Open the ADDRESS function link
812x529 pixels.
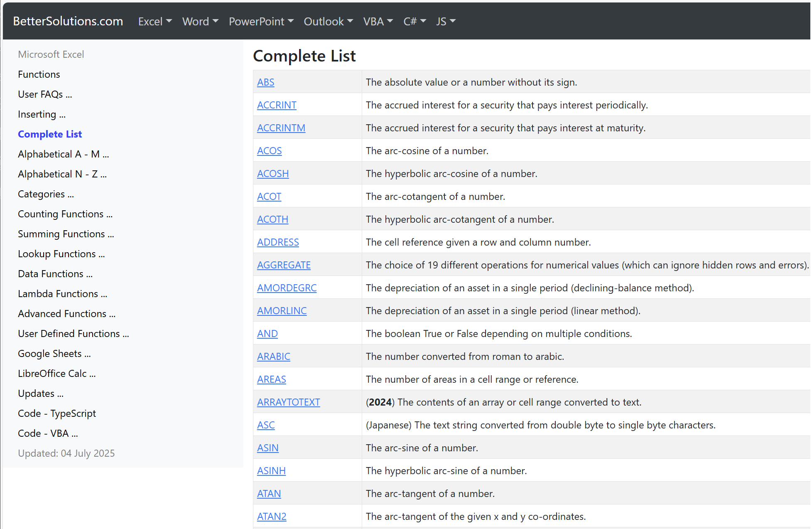[x=278, y=242]
